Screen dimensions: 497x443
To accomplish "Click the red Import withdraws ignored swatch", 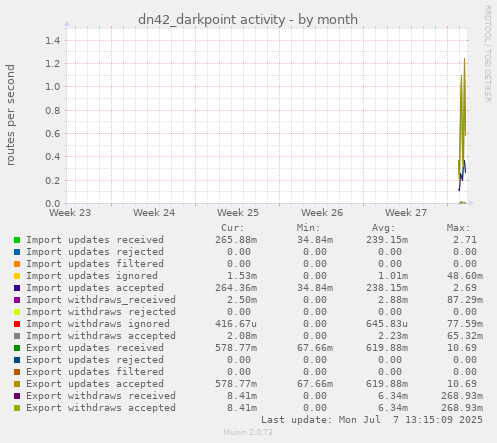I will tap(17, 324).
